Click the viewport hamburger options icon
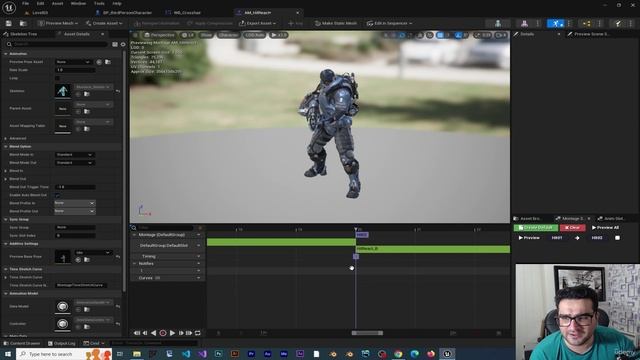The width and height of the screenshot is (640, 360). pos(136,35)
